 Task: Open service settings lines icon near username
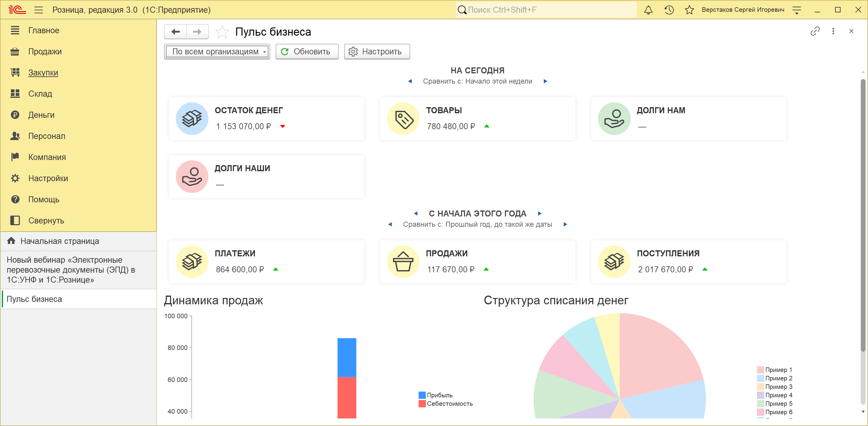pos(797,10)
